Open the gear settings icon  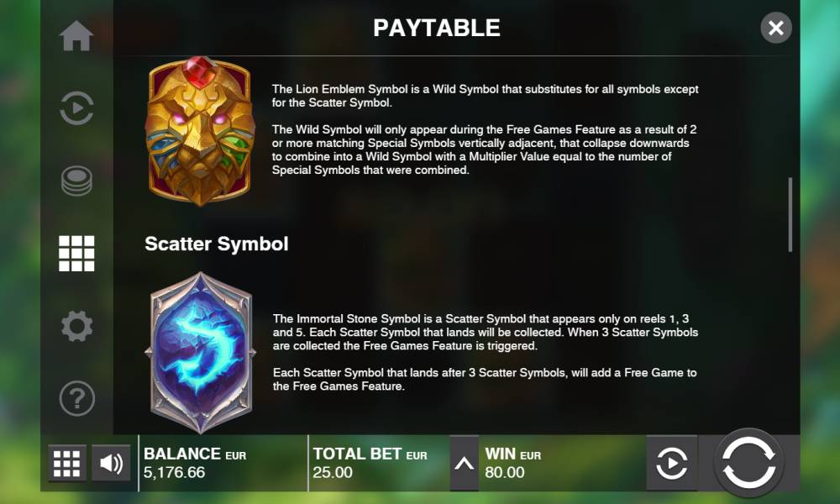(76, 326)
